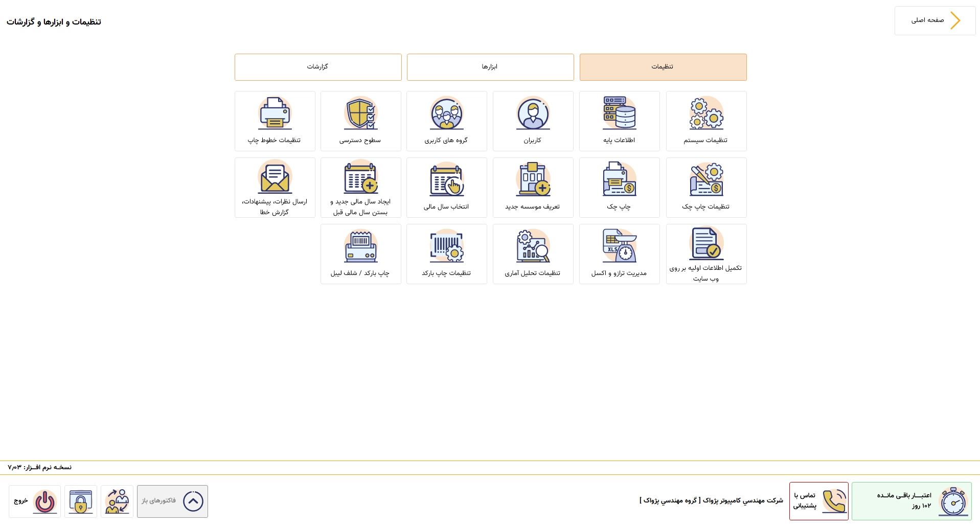Open user groups (گروه های کاربری) icon
This screenshot has width=980, height=527.
click(x=446, y=113)
